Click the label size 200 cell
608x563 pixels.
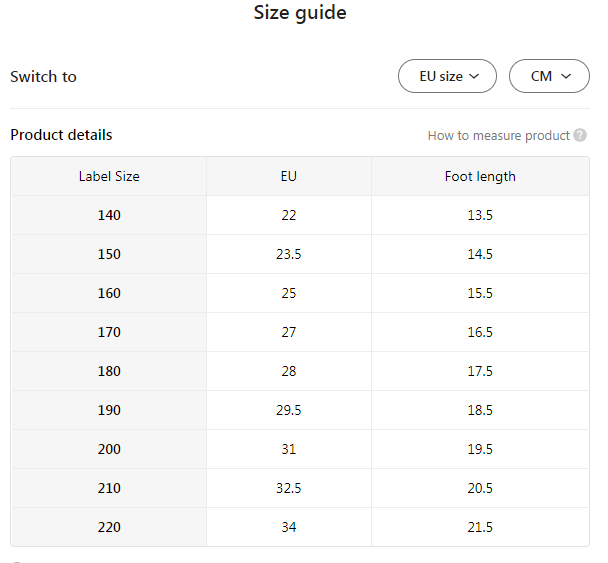[109, 449]
